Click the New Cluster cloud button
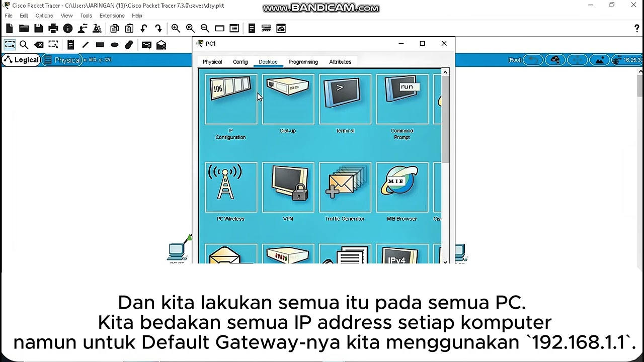 [x=555, y=60]
